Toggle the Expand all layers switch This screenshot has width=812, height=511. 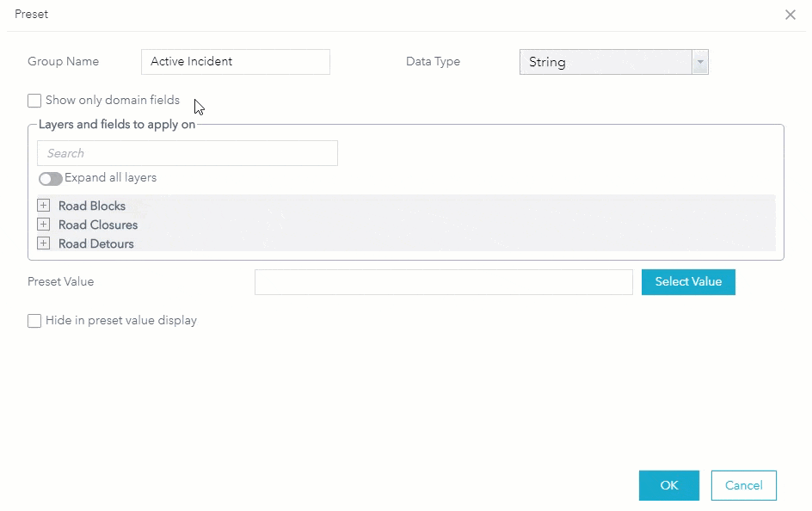click(x=51, y=179)
